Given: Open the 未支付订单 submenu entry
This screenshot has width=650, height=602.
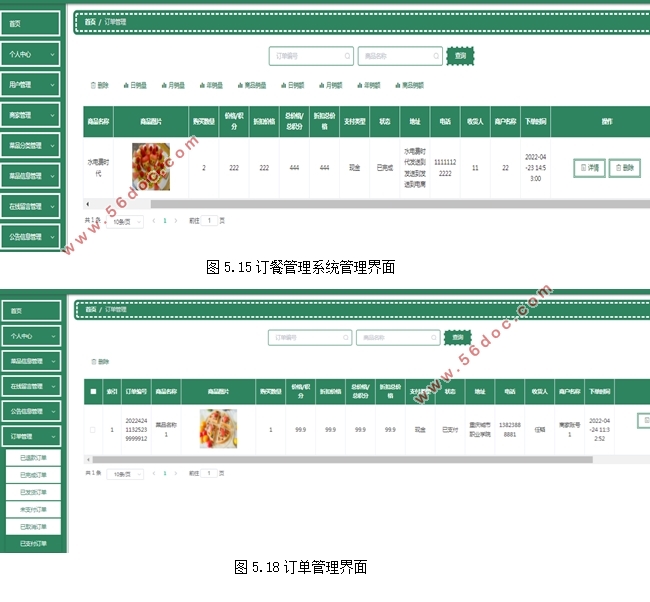Looking at the screenshot, I should coord(33,509).
